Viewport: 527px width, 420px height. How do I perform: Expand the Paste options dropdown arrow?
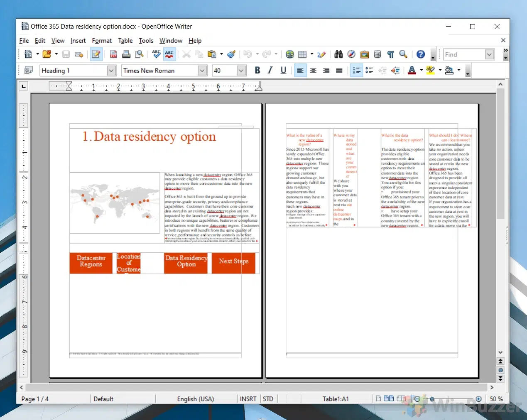tap(221, 54)
